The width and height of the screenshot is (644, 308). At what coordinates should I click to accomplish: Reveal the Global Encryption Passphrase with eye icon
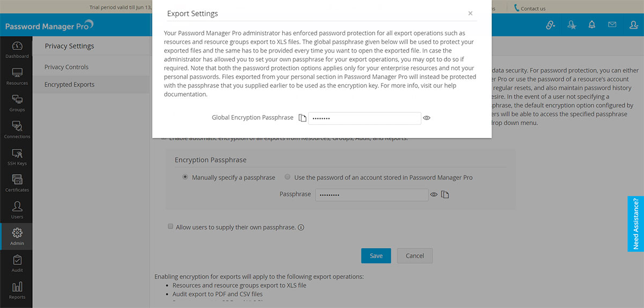tap(427, 118)
